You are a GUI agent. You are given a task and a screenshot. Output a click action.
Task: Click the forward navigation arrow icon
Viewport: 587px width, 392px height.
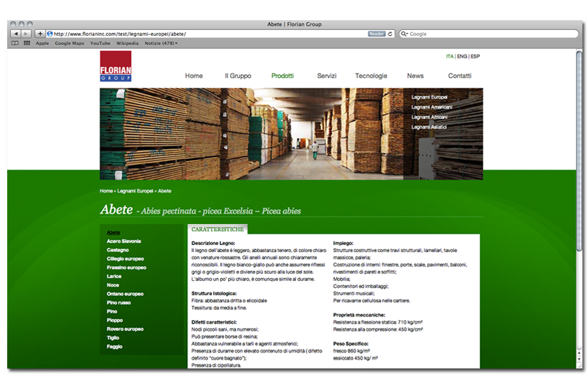point(25,34)
